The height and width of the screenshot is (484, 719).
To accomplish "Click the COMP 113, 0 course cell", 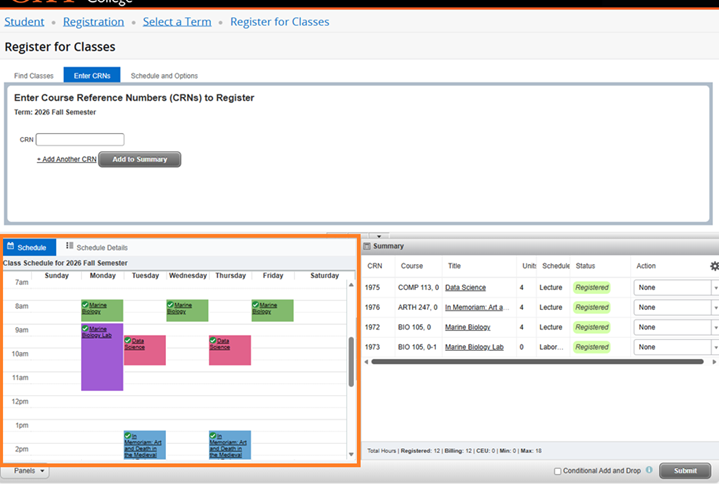I will [x=418, y=287].
